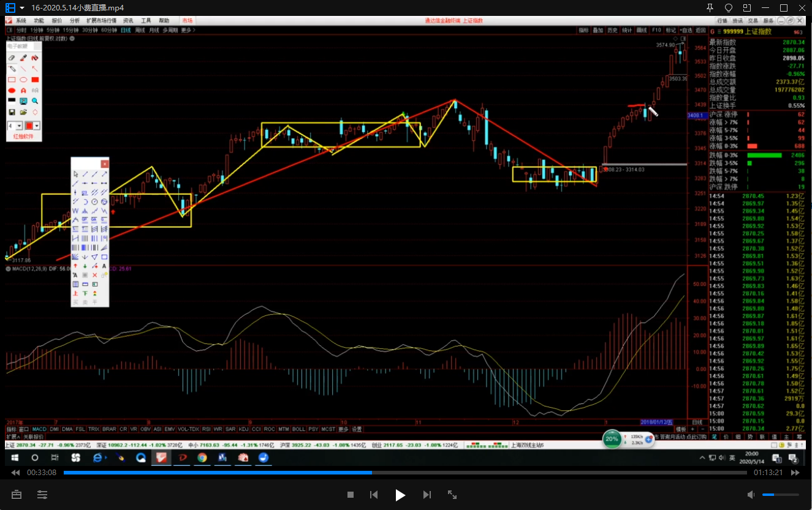Click the pin-on-top icon in player title bar
Image resolution: width=812 pixels, height=510 pixels.
[x=710, y=8]
